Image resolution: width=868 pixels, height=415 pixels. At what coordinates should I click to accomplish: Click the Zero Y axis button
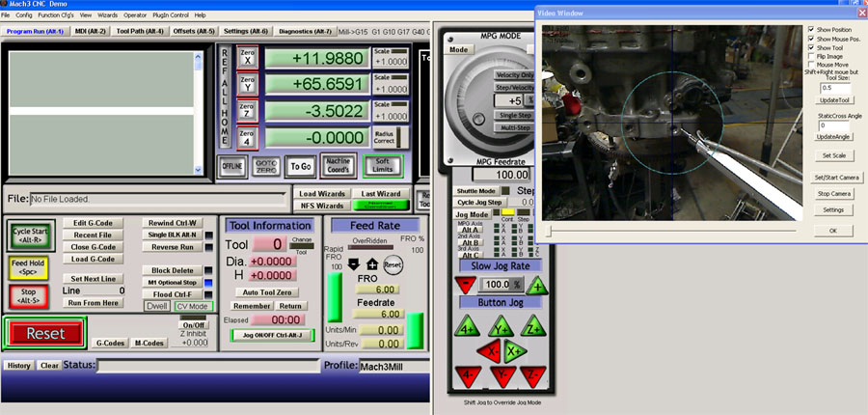247,85
